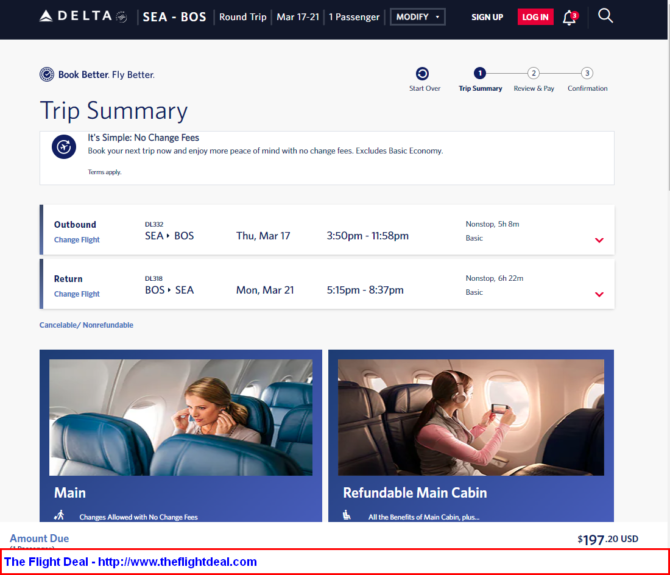This screenshot has width=670, height=575.
Task: Open the Cancelable/Nonrefundable link
Action: tap(86, 325)
